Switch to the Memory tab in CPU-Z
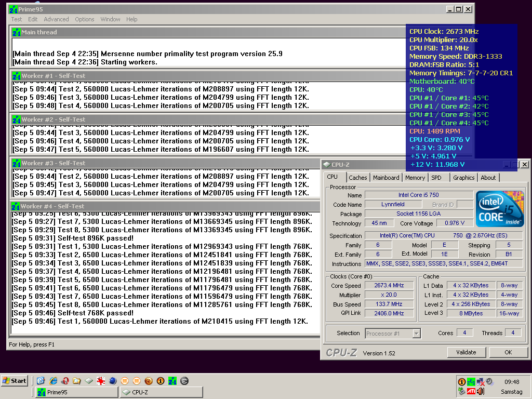 tap(415, 178)
